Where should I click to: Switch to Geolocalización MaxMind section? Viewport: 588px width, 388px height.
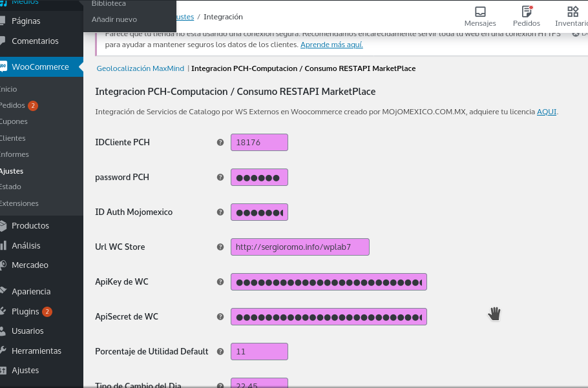click(x=140, y=68)
